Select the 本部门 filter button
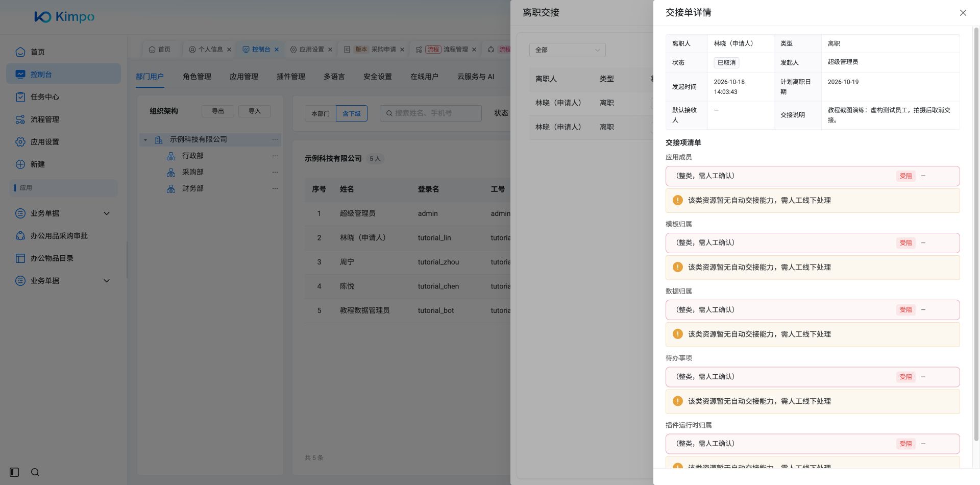 point(320,113)
